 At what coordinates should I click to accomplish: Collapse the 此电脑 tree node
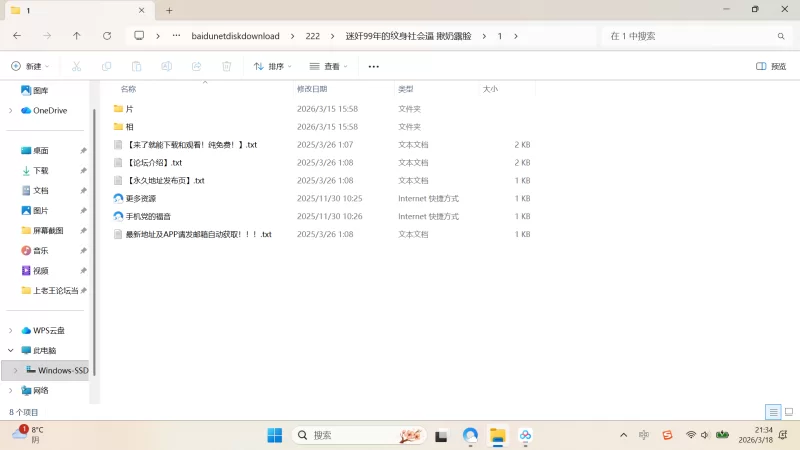pyautogui.click(x=11, y=351)
